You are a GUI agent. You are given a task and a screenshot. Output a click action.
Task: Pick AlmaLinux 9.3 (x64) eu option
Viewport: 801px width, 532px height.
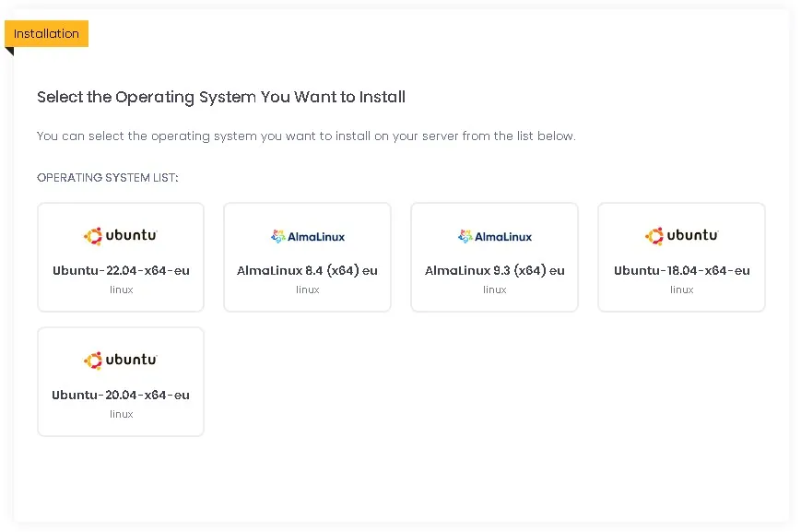[494, 257]
